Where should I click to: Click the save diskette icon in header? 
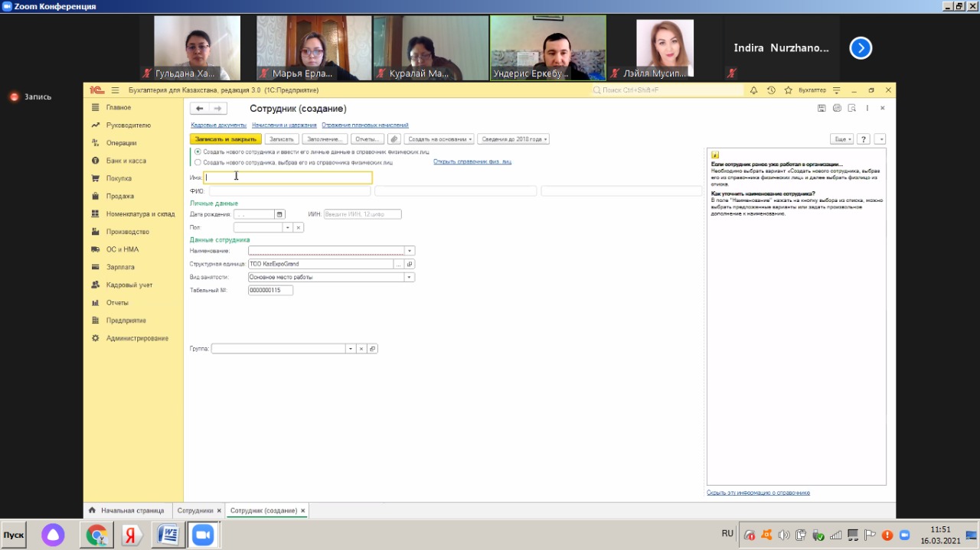[x=822, y=109]
